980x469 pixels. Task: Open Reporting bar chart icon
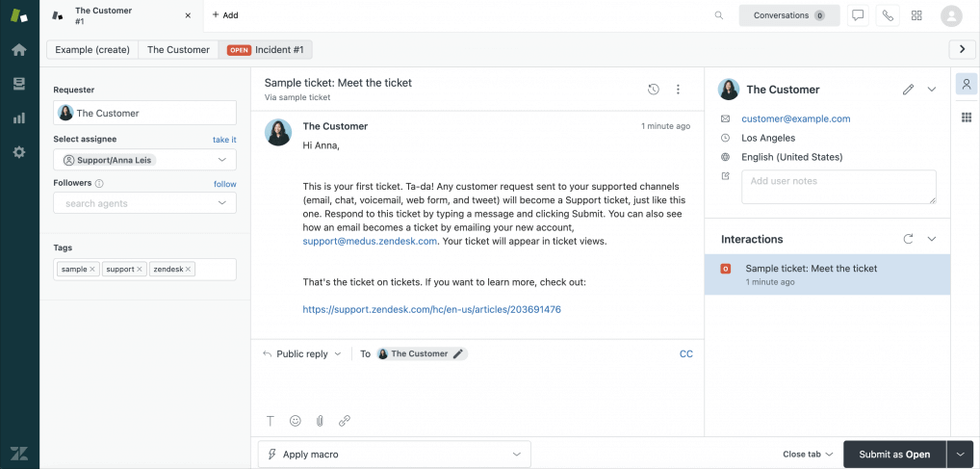click(18, 117)
